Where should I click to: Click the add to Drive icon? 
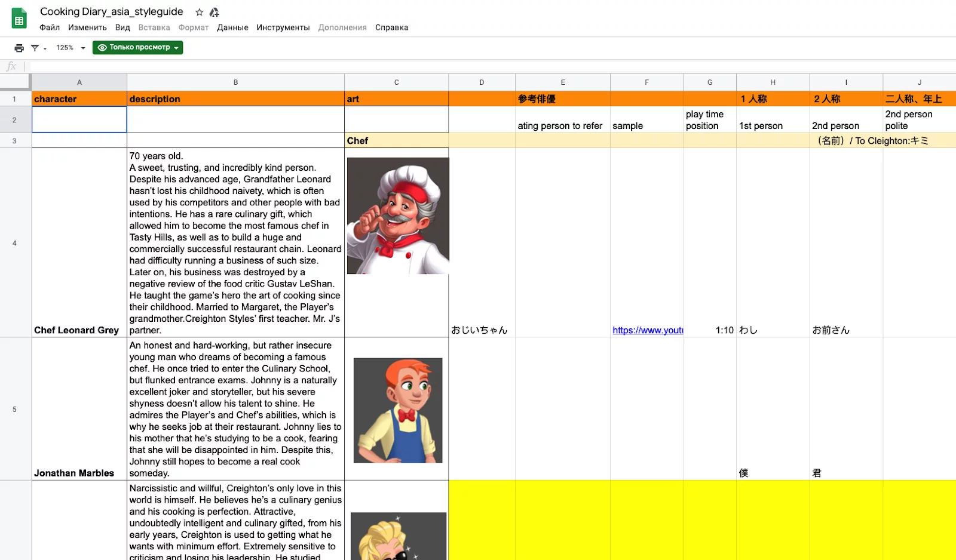point(215,12)
